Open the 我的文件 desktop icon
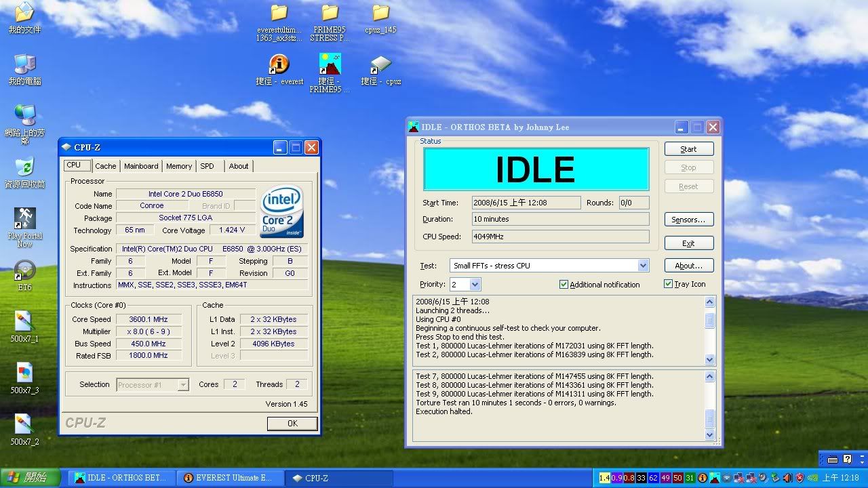This screenshot has height=488, width=868. 24,18
